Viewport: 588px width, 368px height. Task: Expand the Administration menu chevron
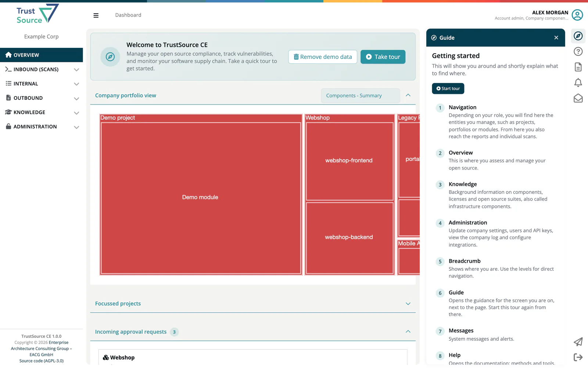point(76,127)
